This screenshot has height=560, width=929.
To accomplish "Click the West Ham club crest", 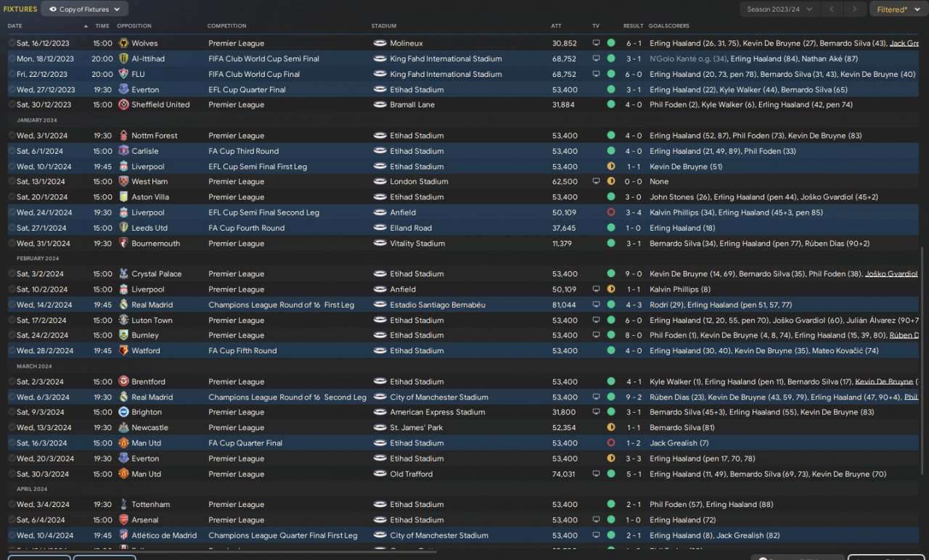I will pos(123,181).
